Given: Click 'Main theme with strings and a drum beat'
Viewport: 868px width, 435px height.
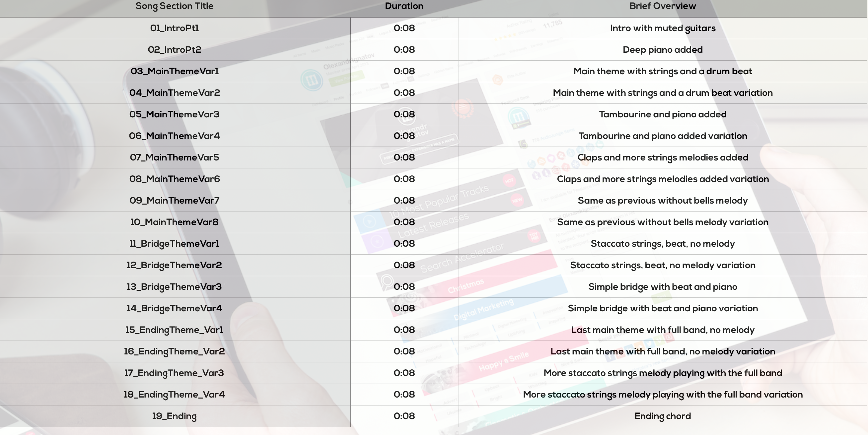Looking at the screenshot, I should pos(663,71).
